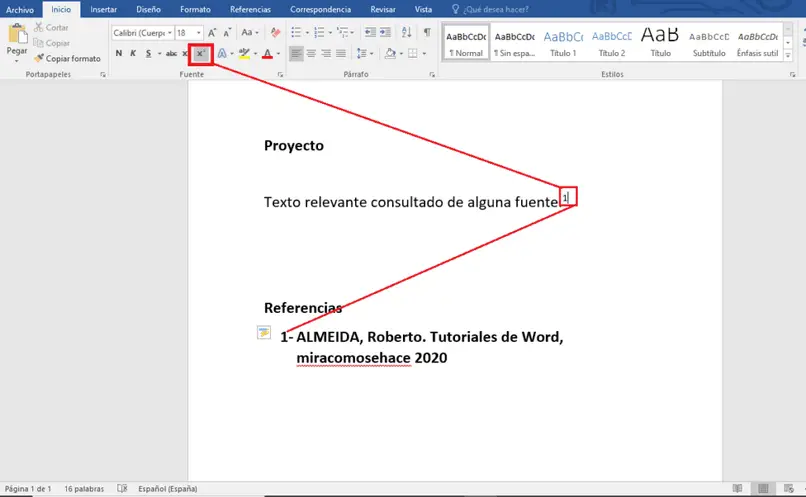Open the red font color dropdown arrow
The image size is (806, 497).
277,53
